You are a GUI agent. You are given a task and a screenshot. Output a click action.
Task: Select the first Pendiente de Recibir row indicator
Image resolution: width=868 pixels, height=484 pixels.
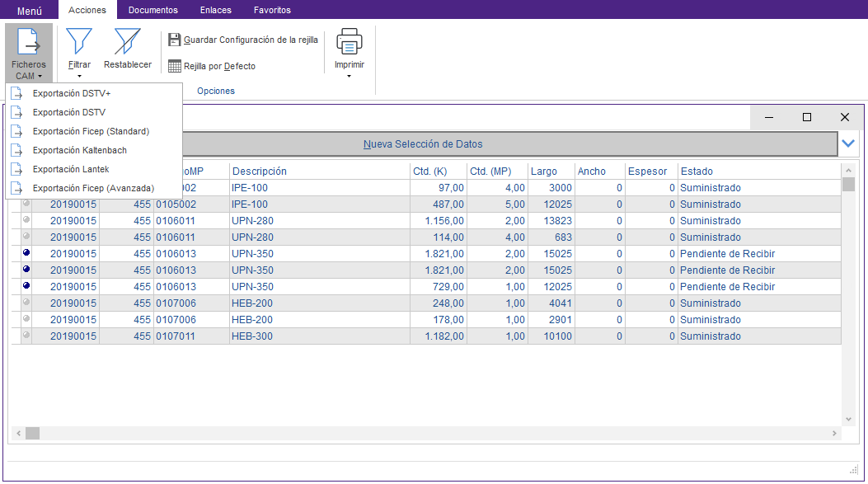click(x=26, y=253)
